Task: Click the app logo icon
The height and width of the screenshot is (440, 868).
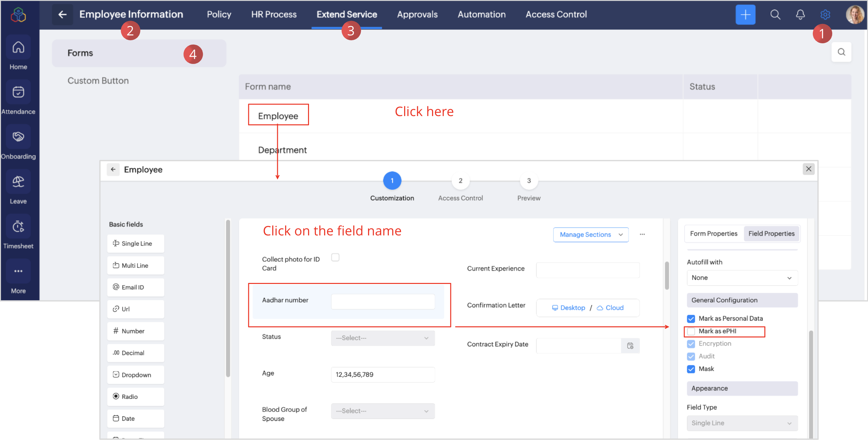Action: click(x=18, y=15)
